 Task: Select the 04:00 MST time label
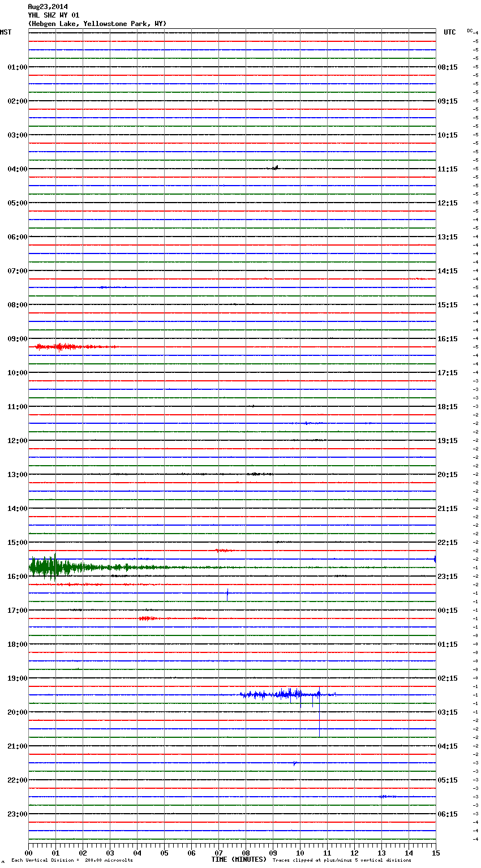pyautogui.click(x=17, y=169)
